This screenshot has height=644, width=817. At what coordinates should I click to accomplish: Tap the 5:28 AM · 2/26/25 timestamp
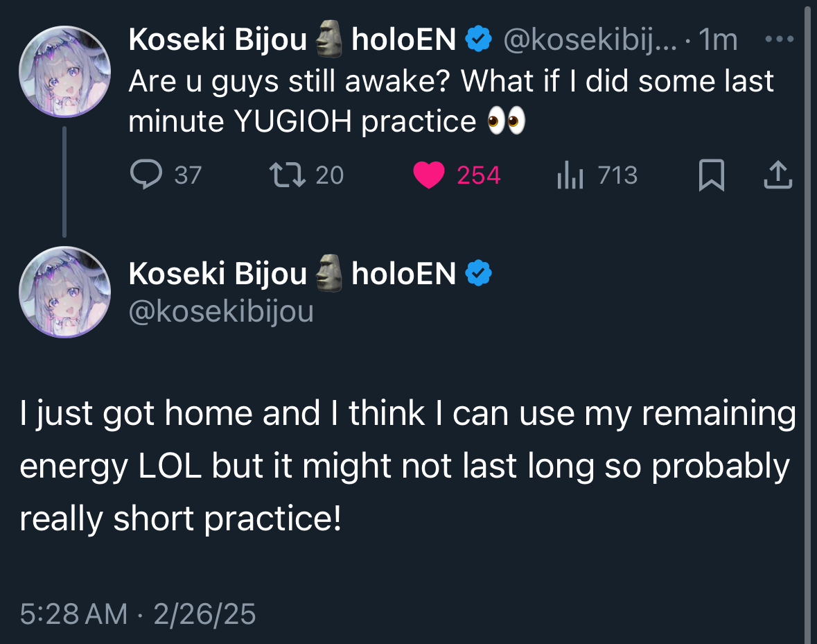(x=138, y=613)
